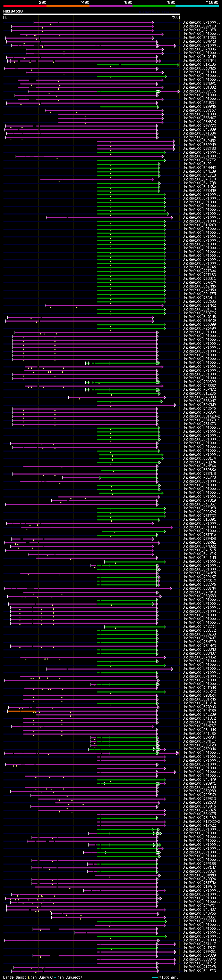Image resolution: width=222 pixels, height=980 pixels.
Task: Open hit UniRef100_P0C6P6
Action: 199,512
